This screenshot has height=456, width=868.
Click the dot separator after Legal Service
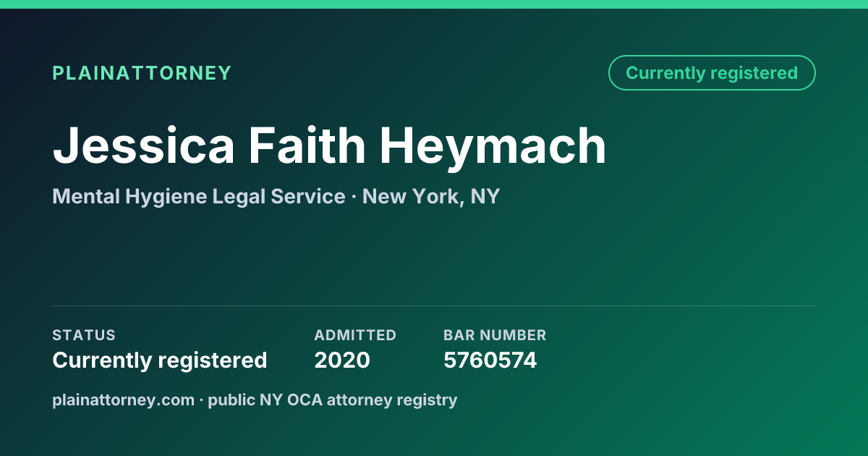click(354, 197)
